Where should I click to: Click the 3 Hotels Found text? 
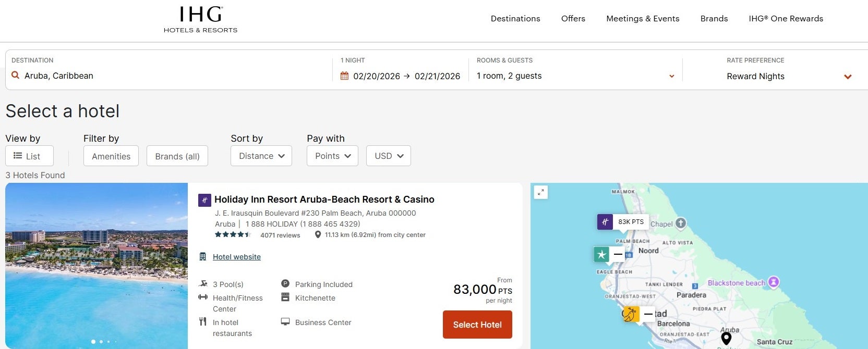35,176
